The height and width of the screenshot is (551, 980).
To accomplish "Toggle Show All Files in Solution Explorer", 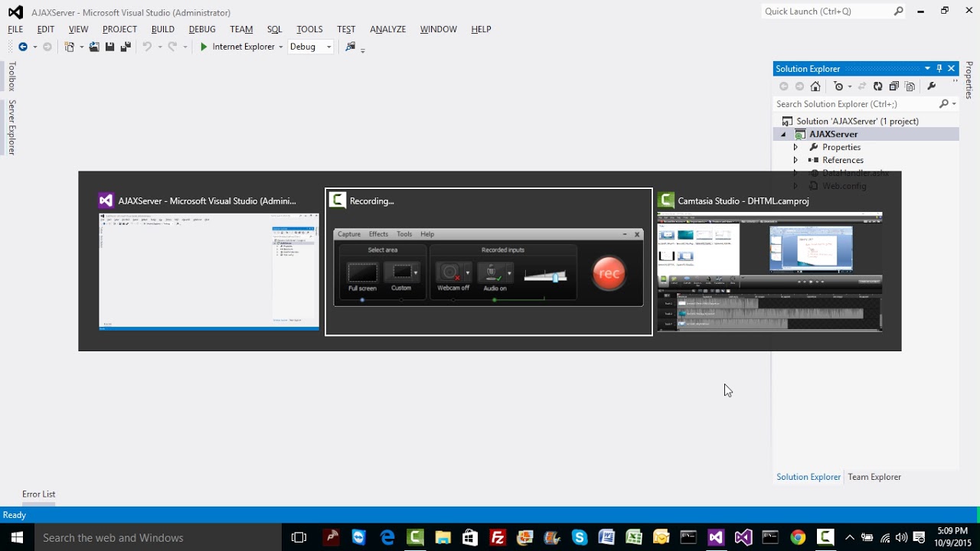I will [910, 86].
